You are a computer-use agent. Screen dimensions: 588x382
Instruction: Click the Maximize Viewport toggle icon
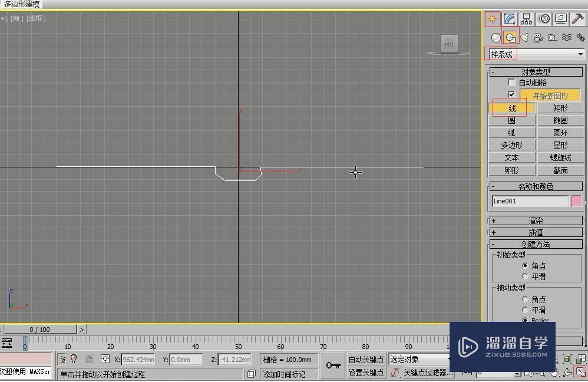tap(580, 372)
